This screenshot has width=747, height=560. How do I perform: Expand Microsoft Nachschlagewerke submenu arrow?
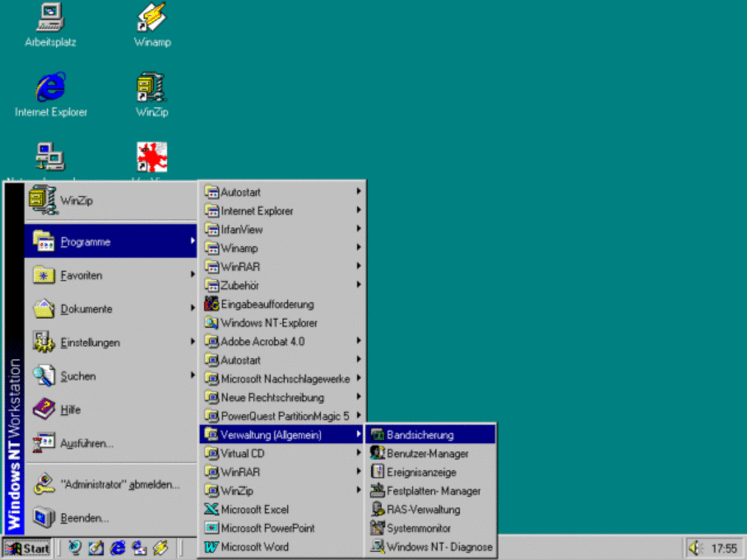coord(359,378)
